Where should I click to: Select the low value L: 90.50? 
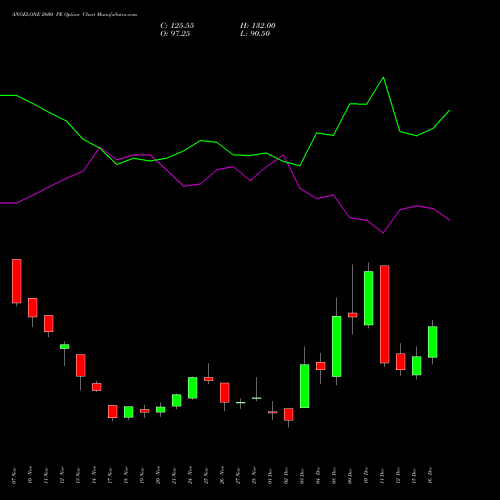pos(255,34)
